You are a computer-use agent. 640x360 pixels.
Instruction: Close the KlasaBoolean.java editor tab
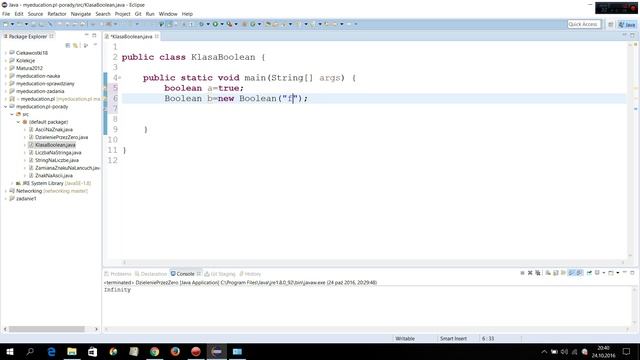pyautogui.click(x=157, y=36)
